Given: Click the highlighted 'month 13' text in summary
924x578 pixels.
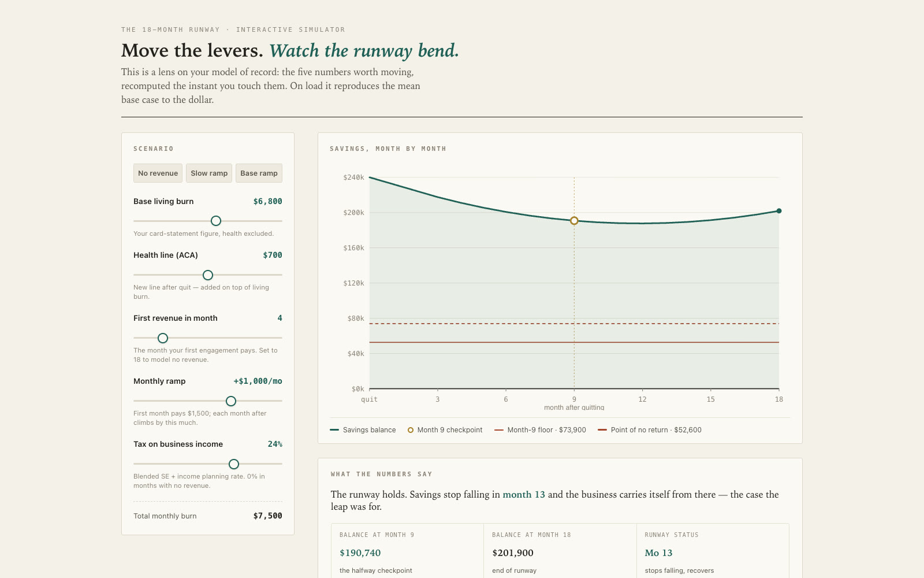Looking at the screenshot, I should tap(524, 495).
